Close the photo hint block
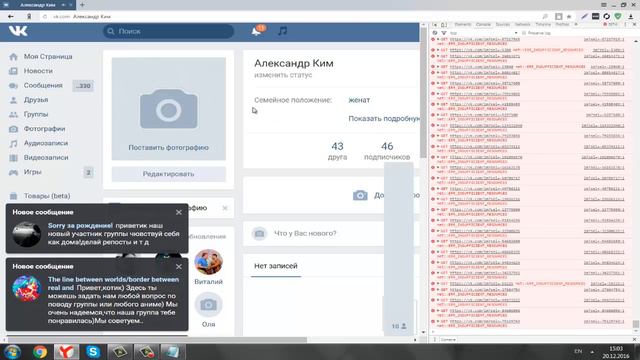 coord(225,208)
